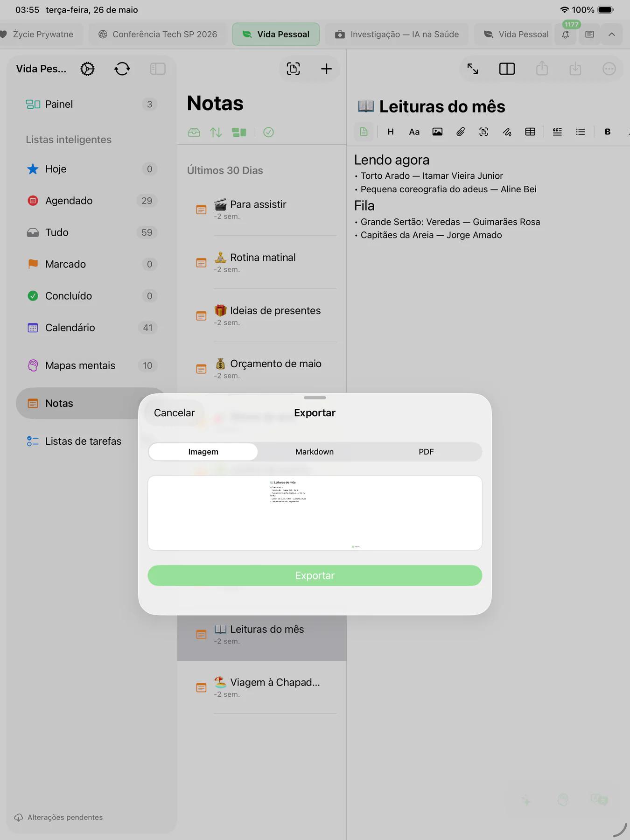Select Markdown export format

click(x=315, y=452)
